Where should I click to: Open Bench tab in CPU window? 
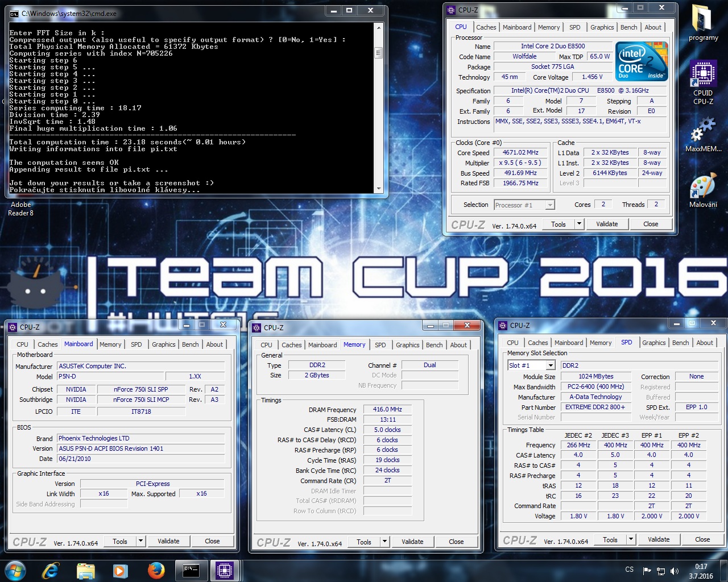pos(628,27)
